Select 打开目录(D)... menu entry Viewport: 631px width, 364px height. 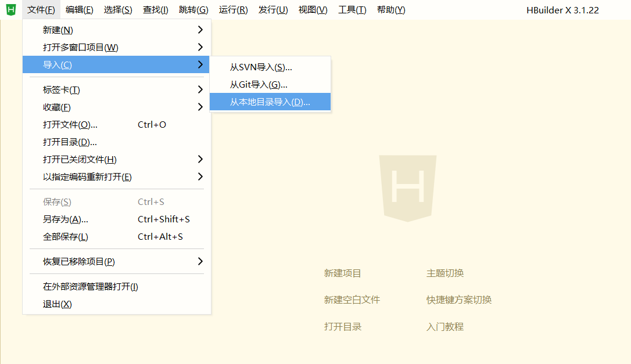116,142
